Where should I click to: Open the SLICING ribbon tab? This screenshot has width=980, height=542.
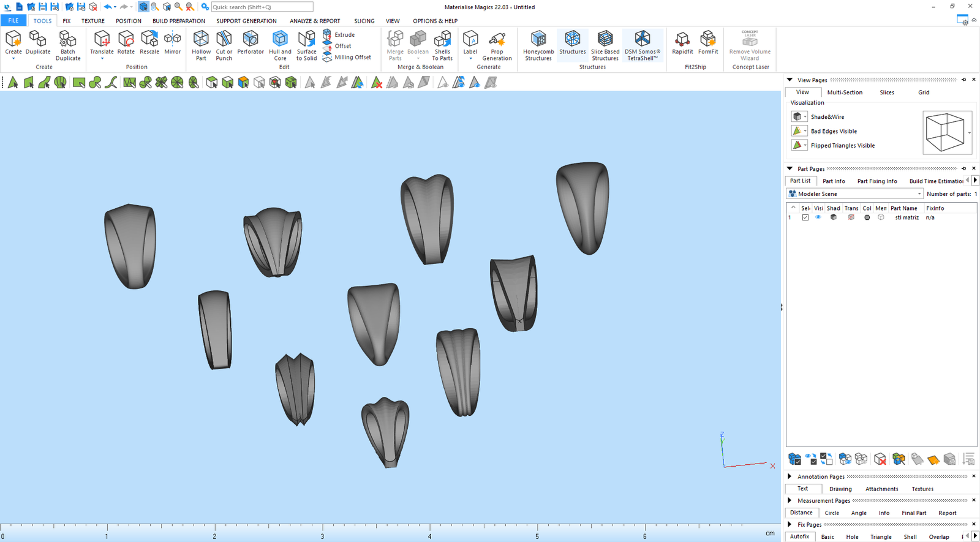pos(364,21)
